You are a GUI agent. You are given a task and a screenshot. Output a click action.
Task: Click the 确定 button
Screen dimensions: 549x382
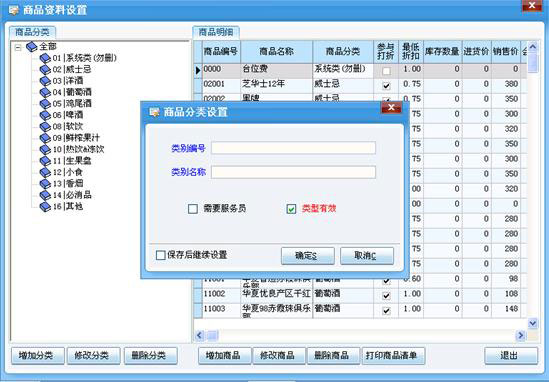(x=307, y=256)
